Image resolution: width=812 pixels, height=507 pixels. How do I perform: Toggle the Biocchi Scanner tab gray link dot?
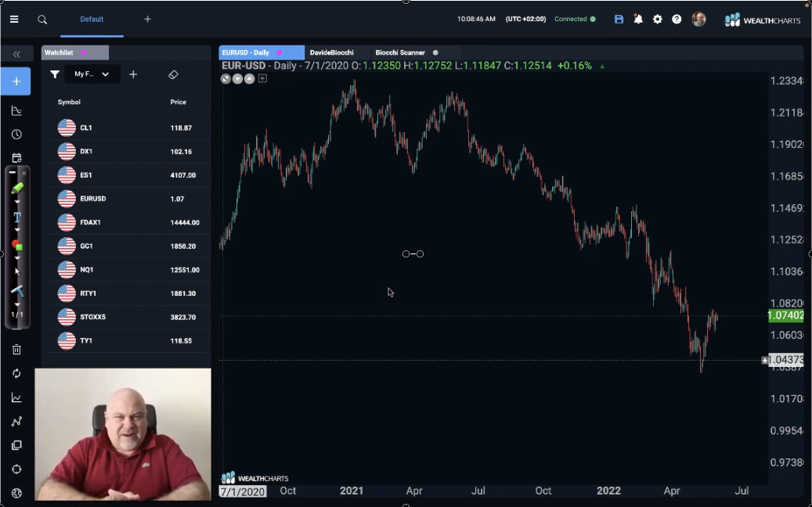[435, 52]
